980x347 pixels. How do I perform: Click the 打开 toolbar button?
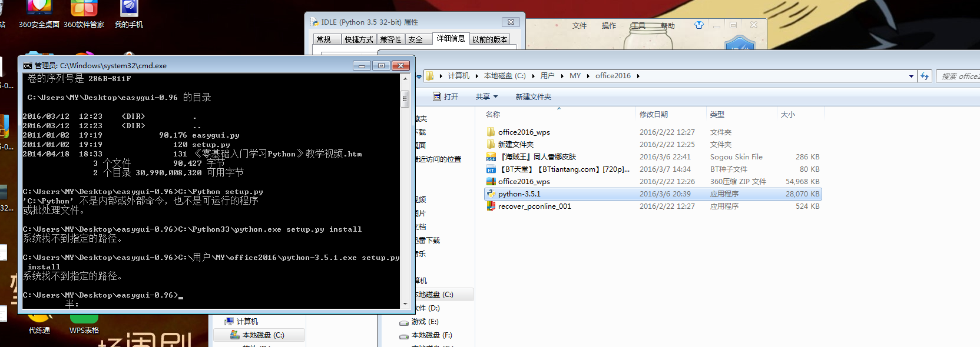(446, 97)
